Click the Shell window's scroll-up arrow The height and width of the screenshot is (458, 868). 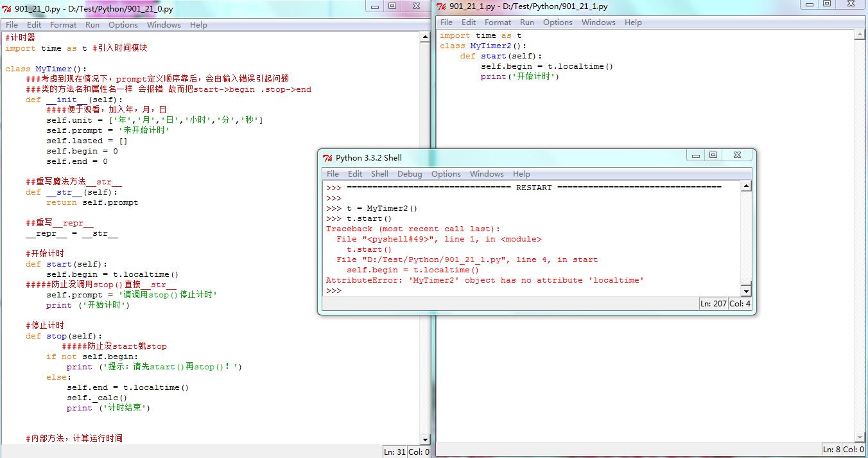745,187
